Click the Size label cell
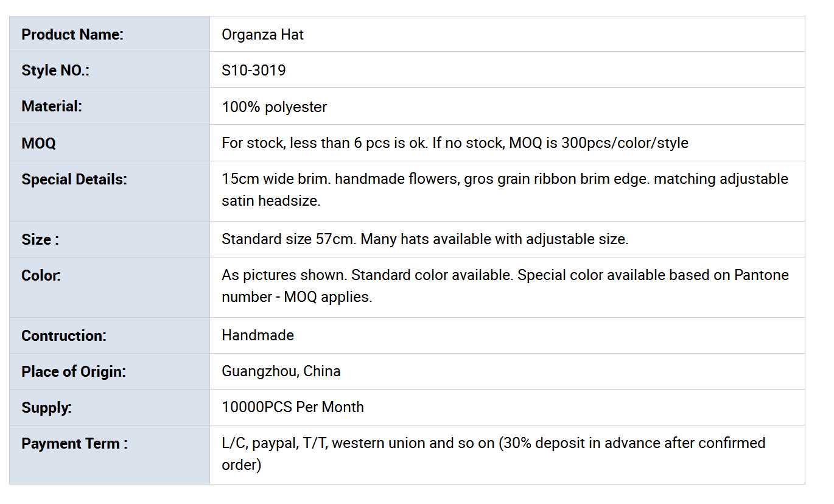Viewport: 834px width, 504px height. [x=40, y=240]
